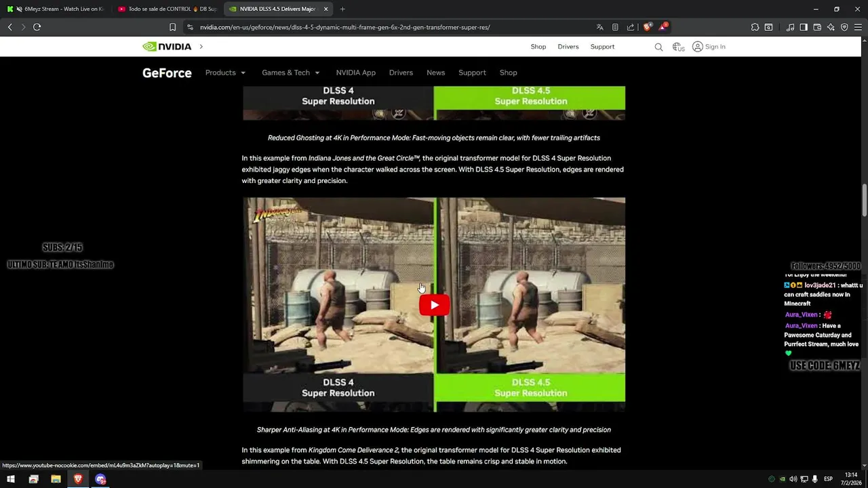Switch to the 6Meyz Stream tab
This screenshot has width=868, height=488.
point(56,9)
